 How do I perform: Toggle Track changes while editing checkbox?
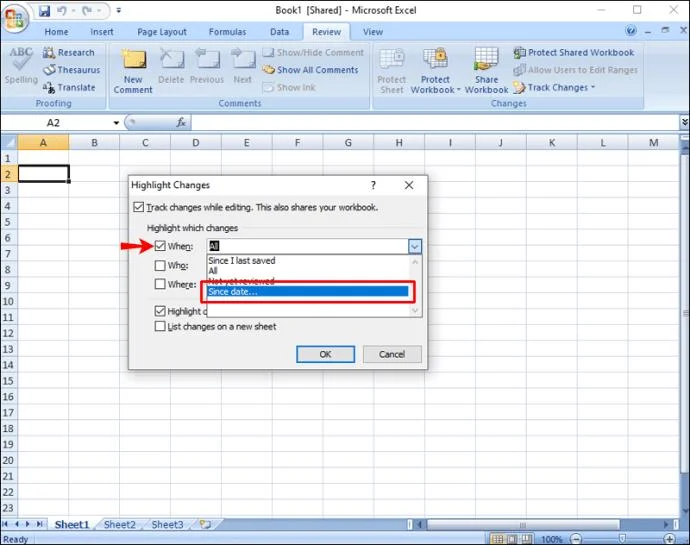click(139, 207)
